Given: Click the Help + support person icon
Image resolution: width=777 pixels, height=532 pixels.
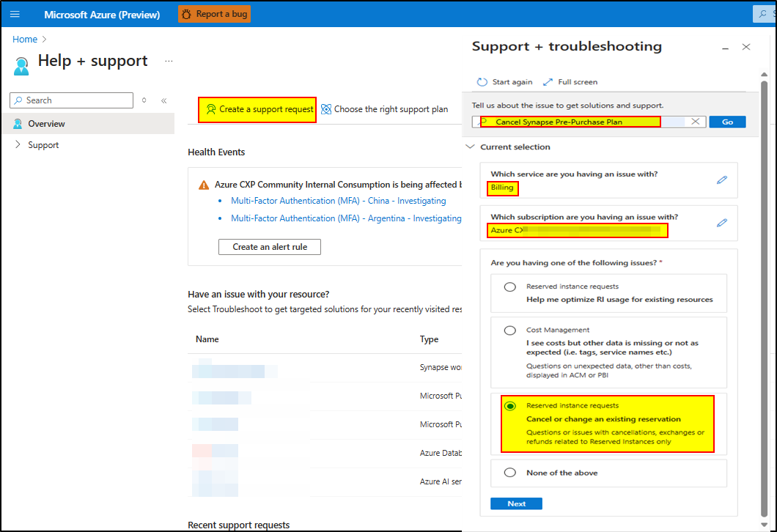Looking at the screenshot, I should click(21, 67).
